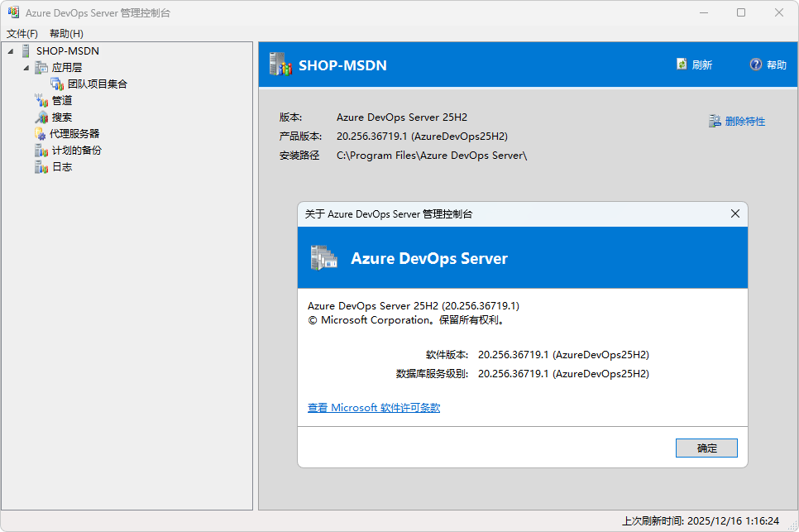Close the 关于 Azure DevOps Server dialog
The width and height of the screenshot is (799, 532).
[x=734, y=213]
